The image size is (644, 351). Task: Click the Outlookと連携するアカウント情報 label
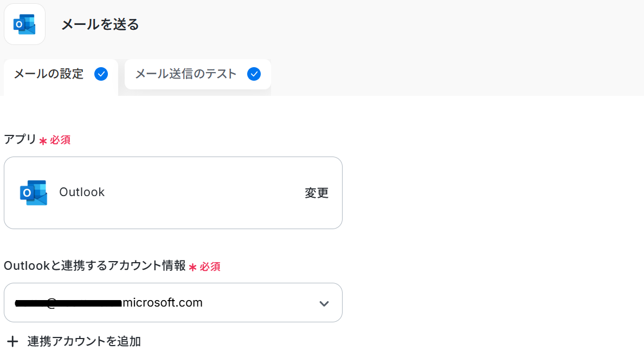click(x=94, y=266)
